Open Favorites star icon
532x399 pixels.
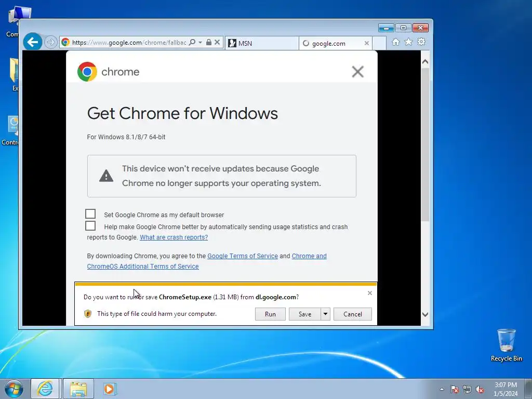[x=408, y=42]
